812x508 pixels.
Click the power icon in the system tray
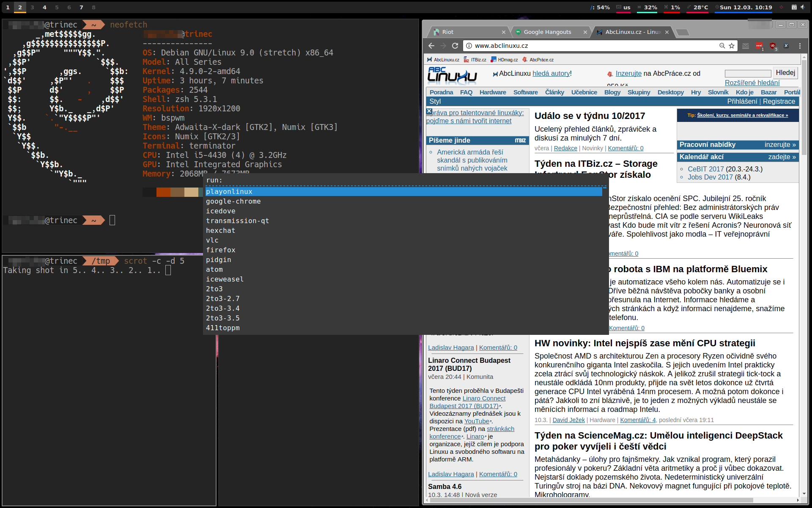tap(781, 7)
